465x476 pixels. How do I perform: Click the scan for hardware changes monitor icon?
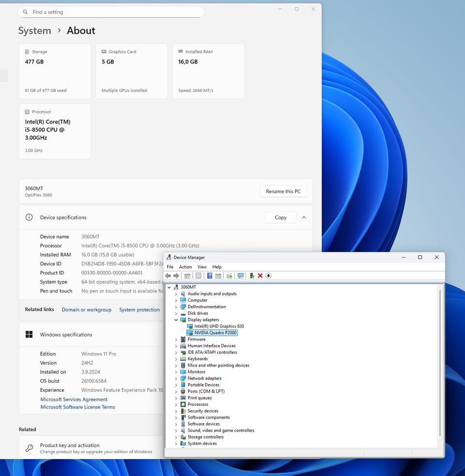(240, 276)
